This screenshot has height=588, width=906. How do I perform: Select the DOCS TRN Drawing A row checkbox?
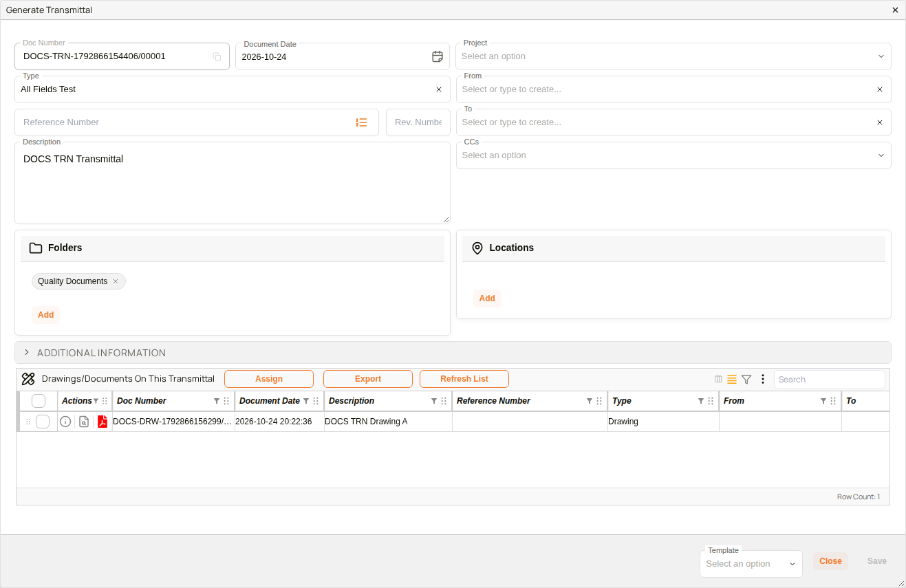(43, 422)
